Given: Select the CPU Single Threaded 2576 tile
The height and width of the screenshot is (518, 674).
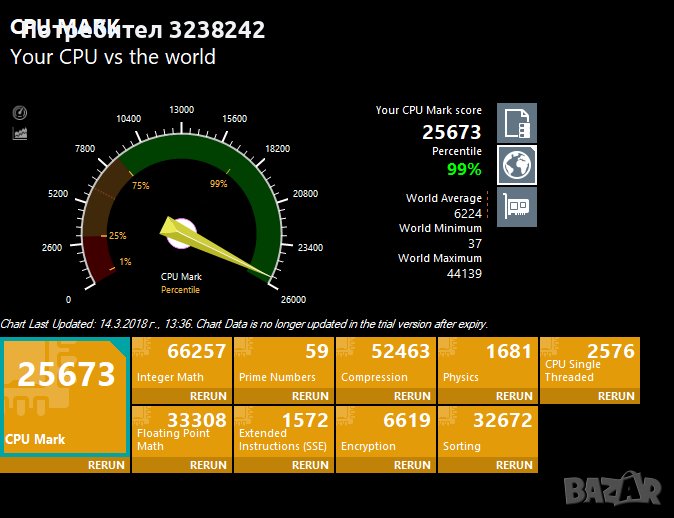Looking at the screenshot, I should point(590,363).
